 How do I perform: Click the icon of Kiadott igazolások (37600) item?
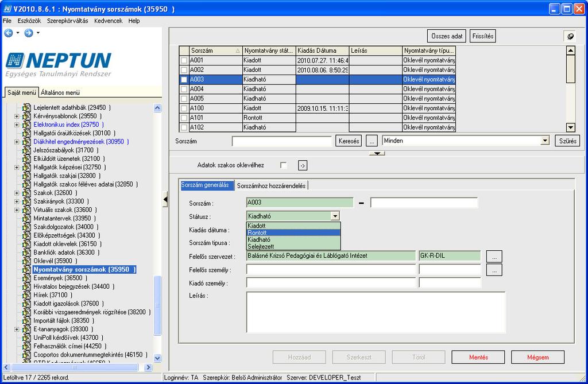click(26, 304)
